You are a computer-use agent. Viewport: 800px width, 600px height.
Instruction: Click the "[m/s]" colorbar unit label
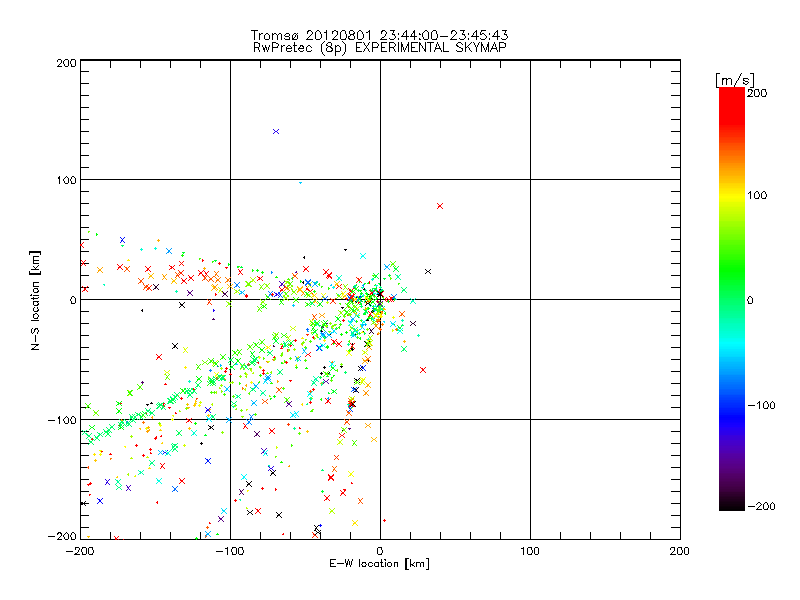pos(734,79)
